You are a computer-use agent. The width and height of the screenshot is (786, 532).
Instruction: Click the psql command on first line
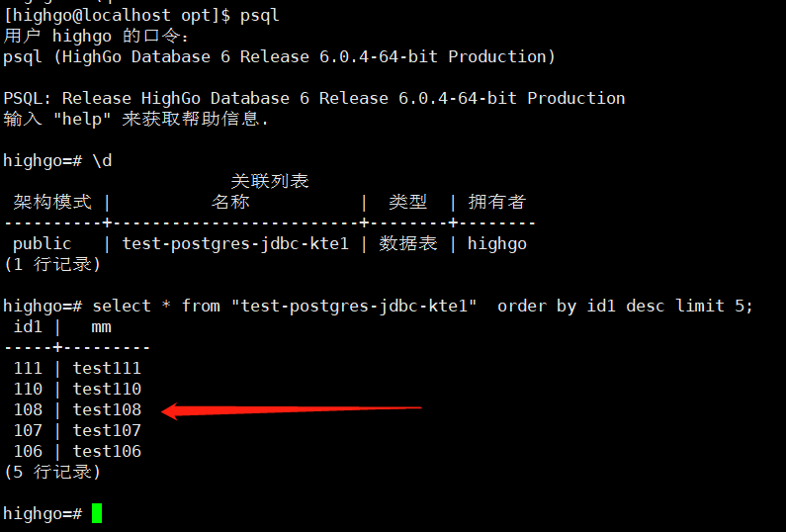click(x=260, y=15)
